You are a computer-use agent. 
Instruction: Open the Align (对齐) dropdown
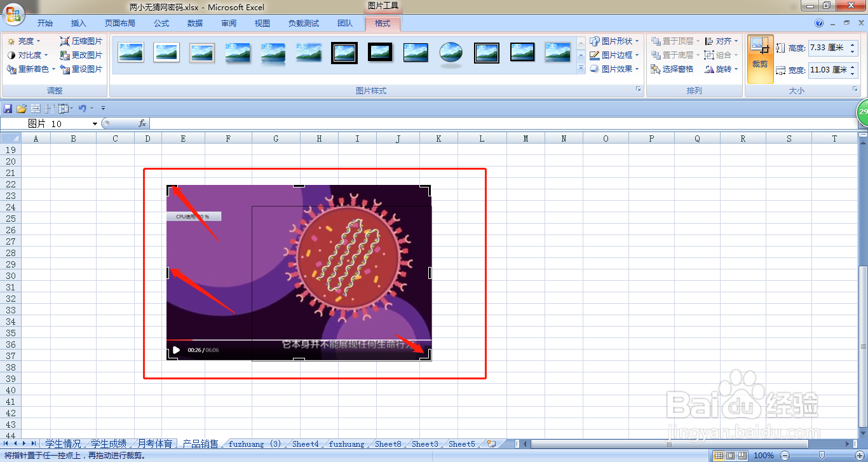pyautogui.click(x=722, y=41)
